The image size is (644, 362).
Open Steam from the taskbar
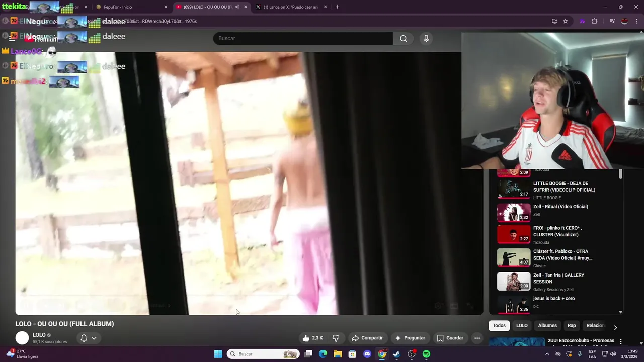(396, 354)
